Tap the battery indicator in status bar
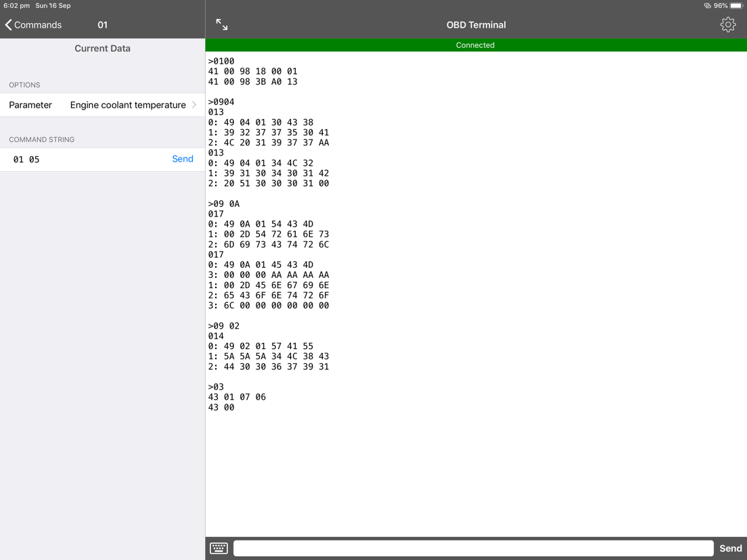The width and height of the screenshot is (747, 560). 737,5
